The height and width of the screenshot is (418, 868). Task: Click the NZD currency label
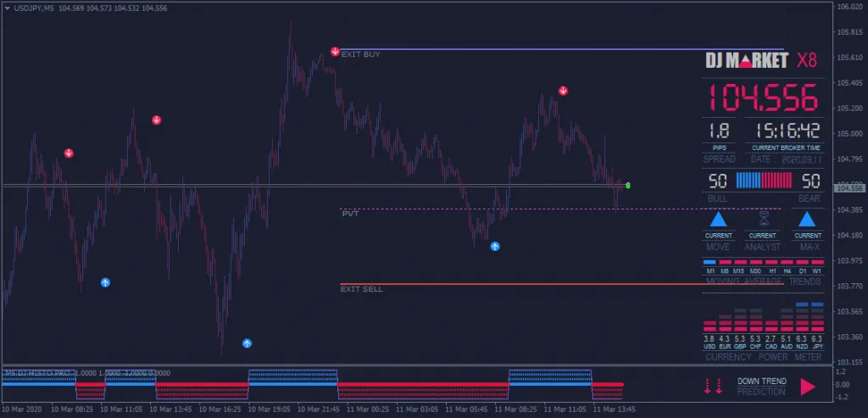click(x=802, y=347)
